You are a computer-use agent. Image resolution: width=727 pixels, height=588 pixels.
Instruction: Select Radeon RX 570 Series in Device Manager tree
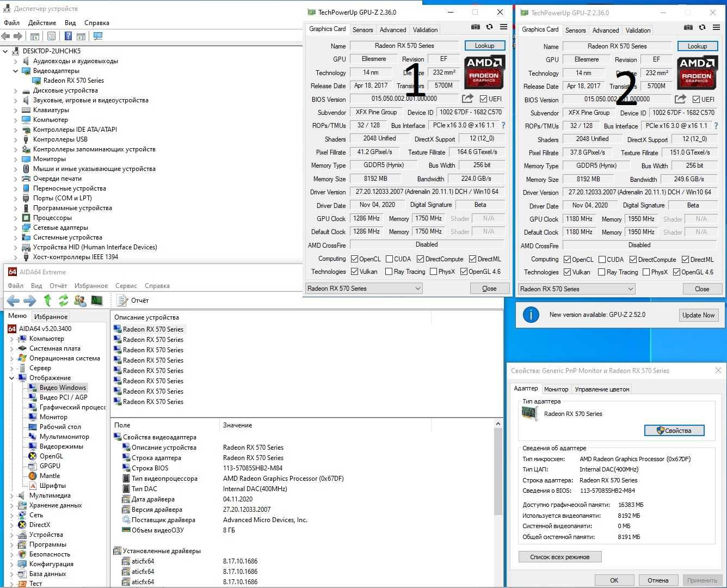73,81
